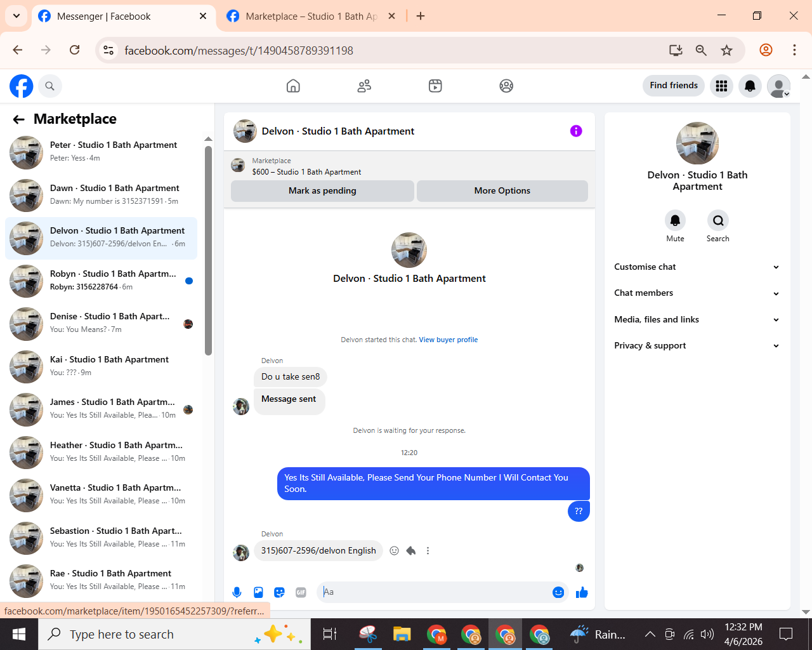Expand Media, files and links section
Viewport: 812px width, 650px height.
click(x=697, y=320)
